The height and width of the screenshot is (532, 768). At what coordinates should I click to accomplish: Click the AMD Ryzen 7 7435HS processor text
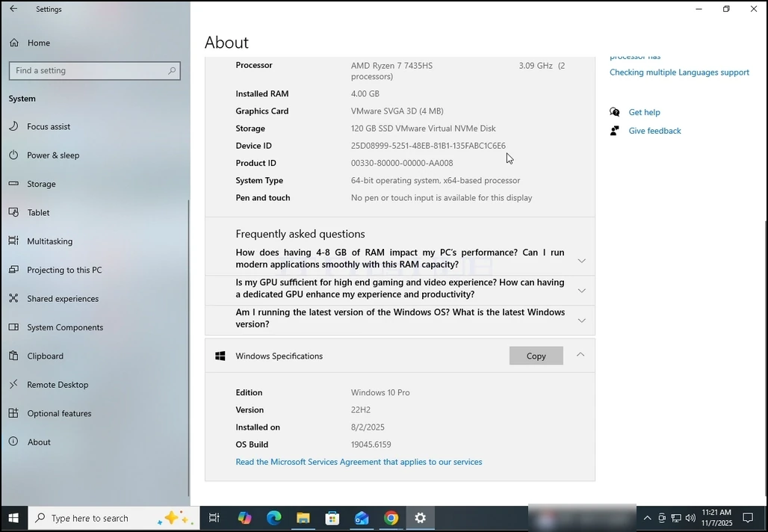391,66
